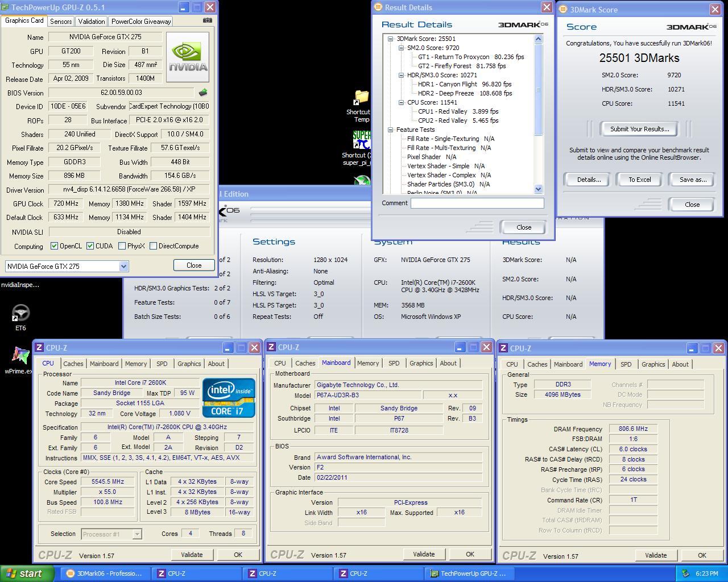Click OK in CPU-Z Memory window
This screenshot has height=582, width=728.
tap(702, 555)
